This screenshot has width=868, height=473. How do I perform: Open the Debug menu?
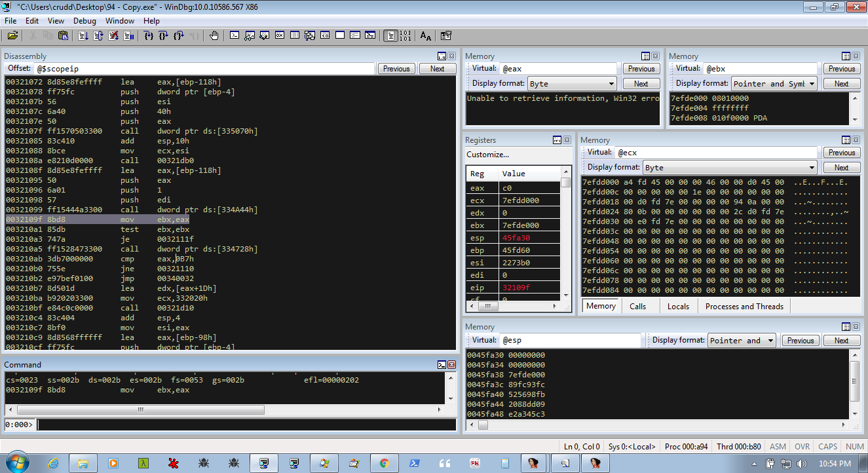click(85, 21)
